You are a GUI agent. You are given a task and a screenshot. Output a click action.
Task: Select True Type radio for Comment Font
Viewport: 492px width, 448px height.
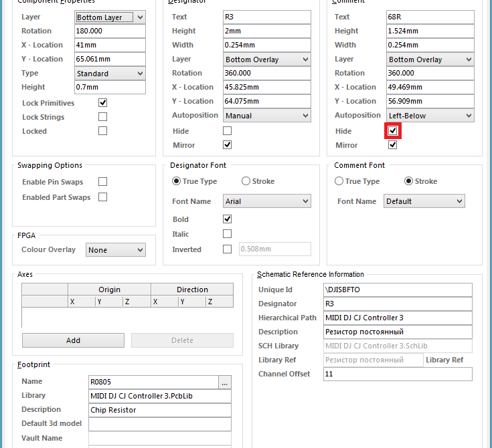click(339, 181)
